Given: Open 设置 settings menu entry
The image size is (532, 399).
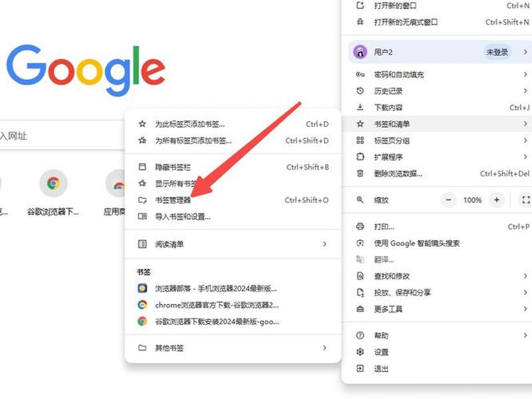Looking at the screenshot, I should coord(438,352).
